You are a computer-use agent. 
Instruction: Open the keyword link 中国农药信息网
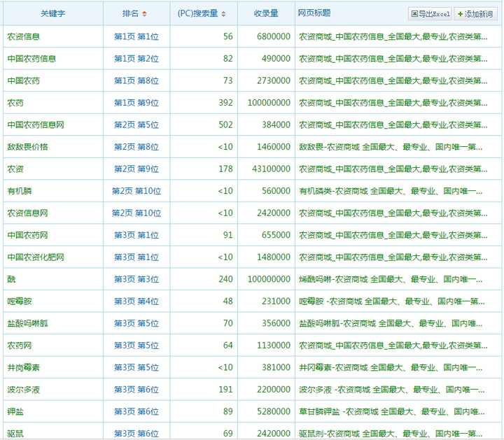point(36,125)
